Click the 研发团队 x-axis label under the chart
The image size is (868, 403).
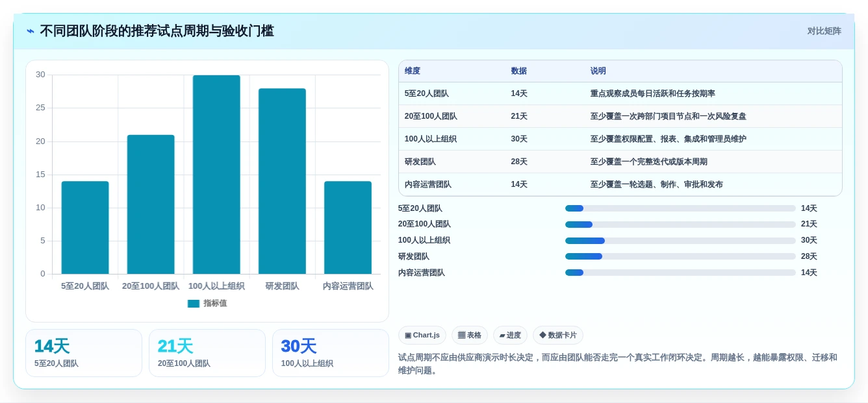(x=282, y=286)
